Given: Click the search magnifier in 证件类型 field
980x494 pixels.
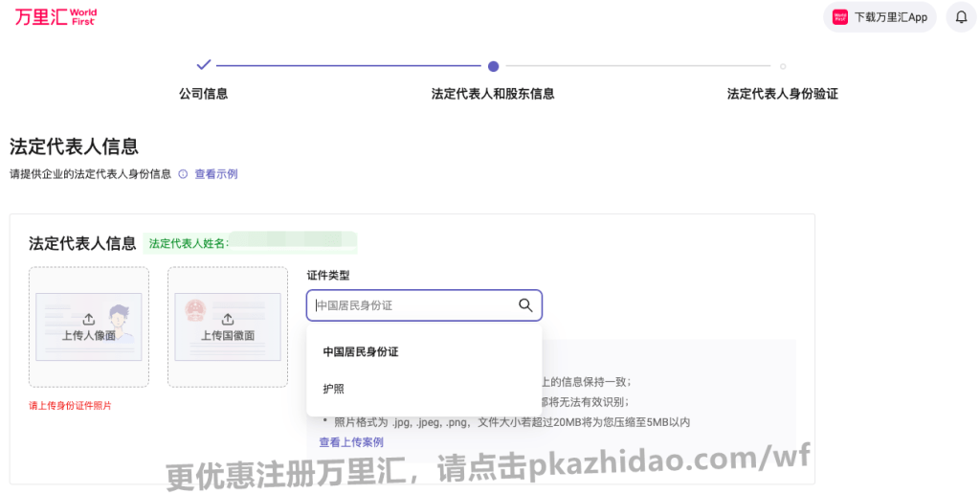Looking at the screenshot, I should point(525,305).
